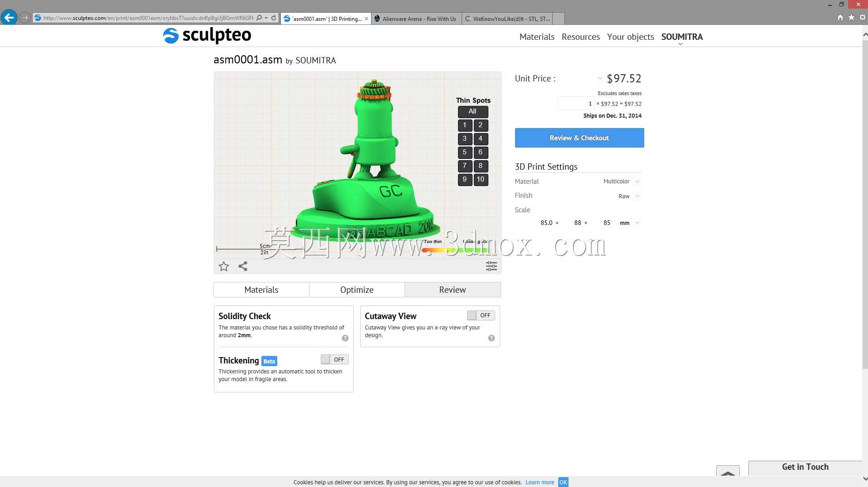Click Review & Checkout button
The image size is (868, 487).
coord(579,138)
